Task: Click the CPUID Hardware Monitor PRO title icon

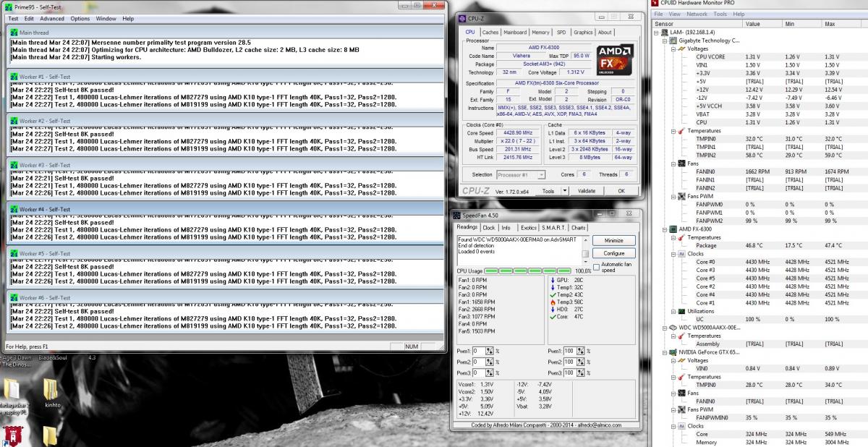Action: tap(655, 4)
